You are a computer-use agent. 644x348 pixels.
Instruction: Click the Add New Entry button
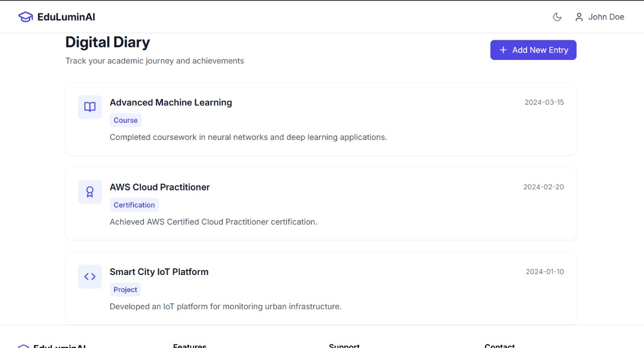pos(533,50)
